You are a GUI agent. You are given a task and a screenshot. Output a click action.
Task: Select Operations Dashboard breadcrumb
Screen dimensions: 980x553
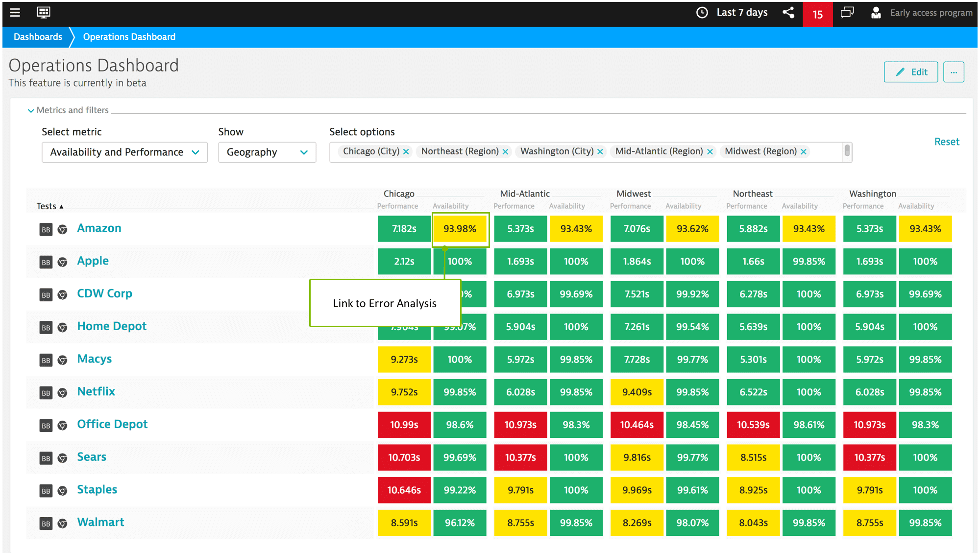[129, 37]
